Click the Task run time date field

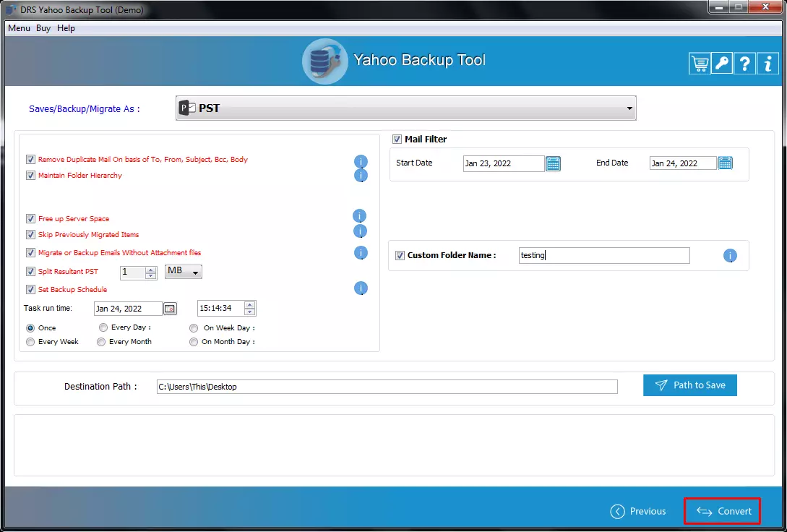(x=128, y=309)
